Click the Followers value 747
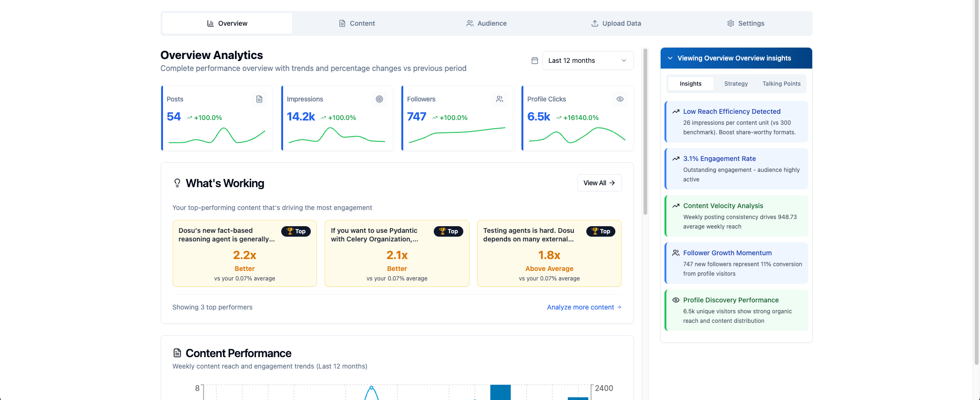The height and width of the screenshot is (400, 980). [x=417, y=117]
